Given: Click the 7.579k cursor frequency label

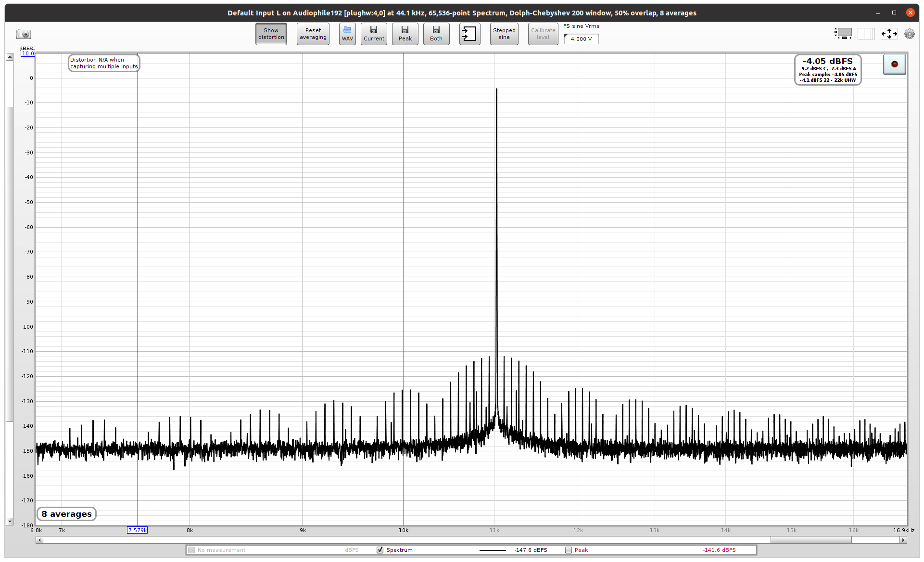Looking at the screenshot, I should tap(137, 530).
